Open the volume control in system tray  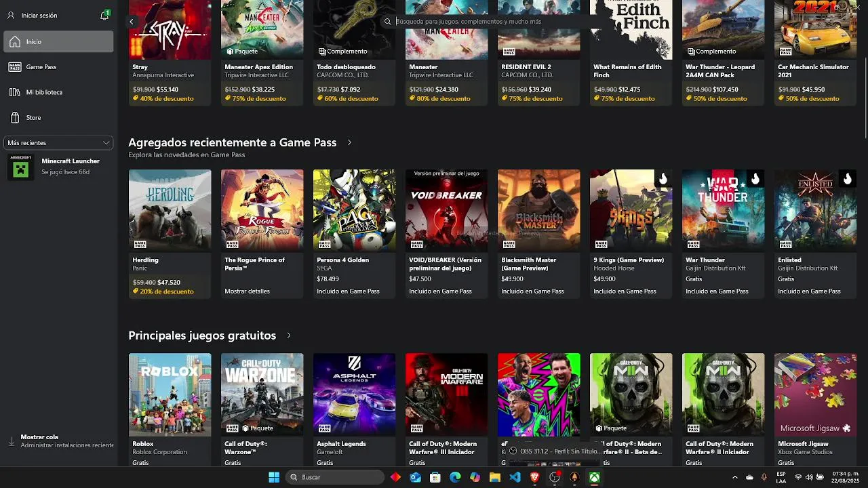pyautogui.click(x=809, y=477)
